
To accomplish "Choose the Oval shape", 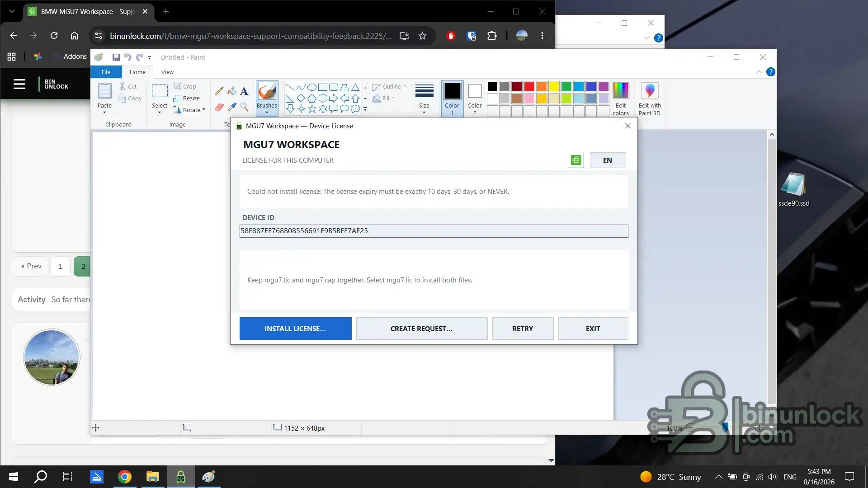I will (x=312, y=87).
